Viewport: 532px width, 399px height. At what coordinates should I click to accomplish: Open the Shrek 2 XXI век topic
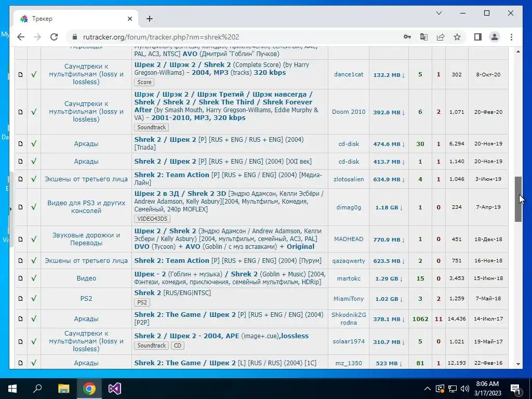(x=223, y=162)
